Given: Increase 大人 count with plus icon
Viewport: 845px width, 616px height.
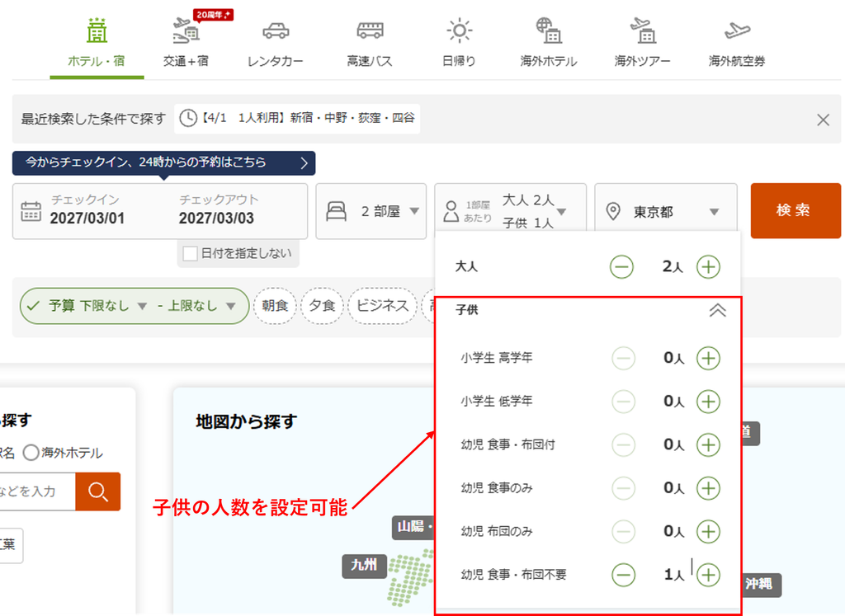Looking at the screenshot, I should [x=708, y=267].
